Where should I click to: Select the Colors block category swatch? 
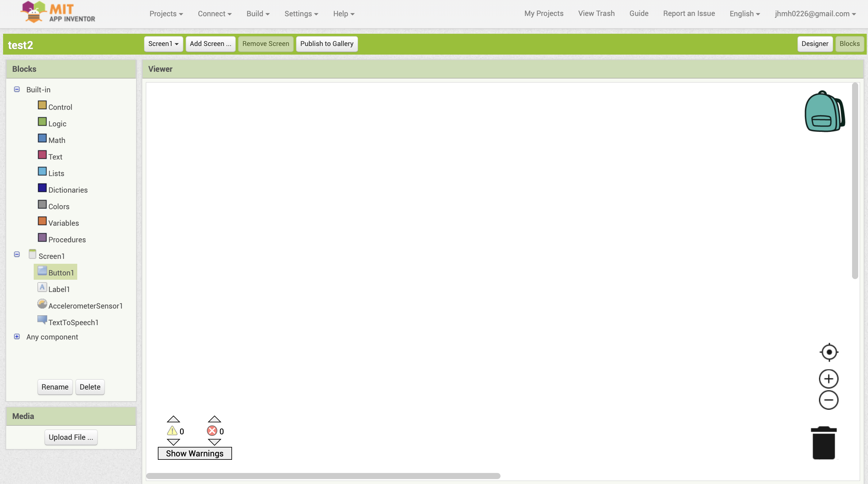pos(42,205)
